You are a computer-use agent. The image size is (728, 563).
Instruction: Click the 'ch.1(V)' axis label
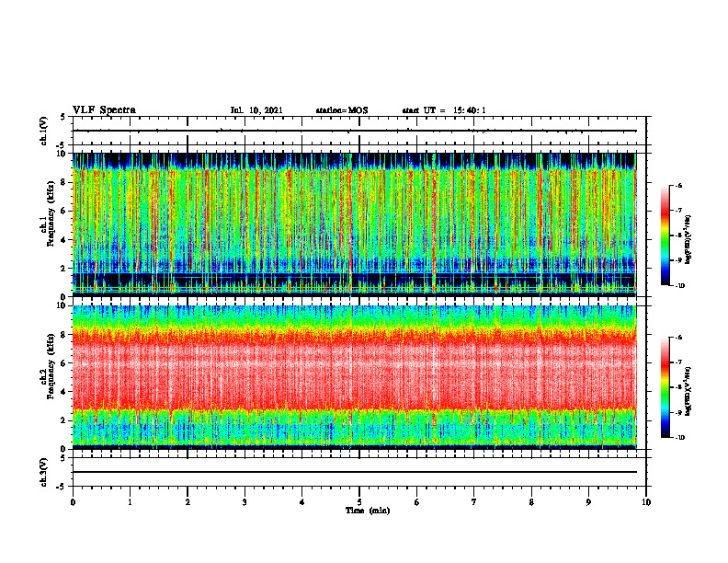coord(44,131)
